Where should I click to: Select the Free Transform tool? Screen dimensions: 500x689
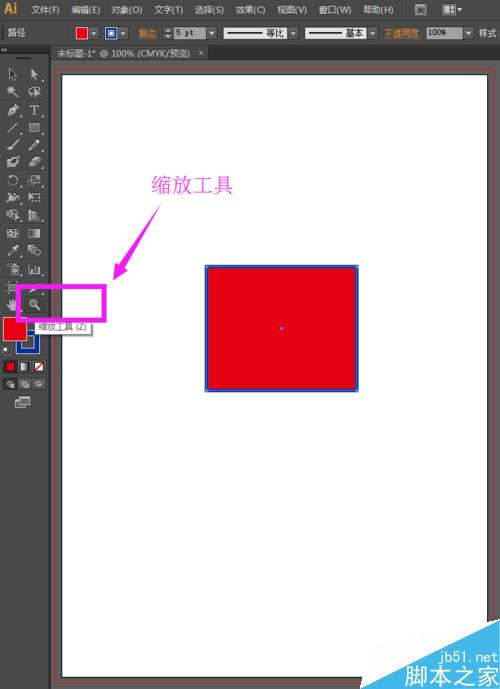[x=34, y=198]
